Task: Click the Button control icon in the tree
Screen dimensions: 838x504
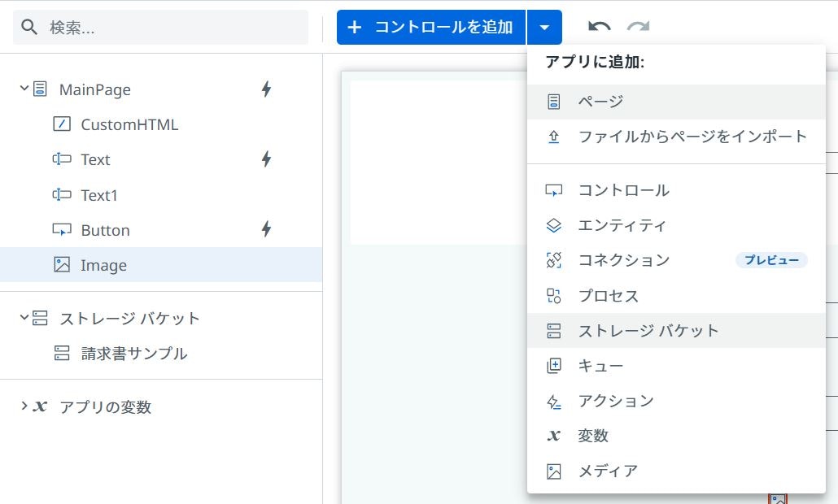Action: pyautogui.click(x=63, y=230)
